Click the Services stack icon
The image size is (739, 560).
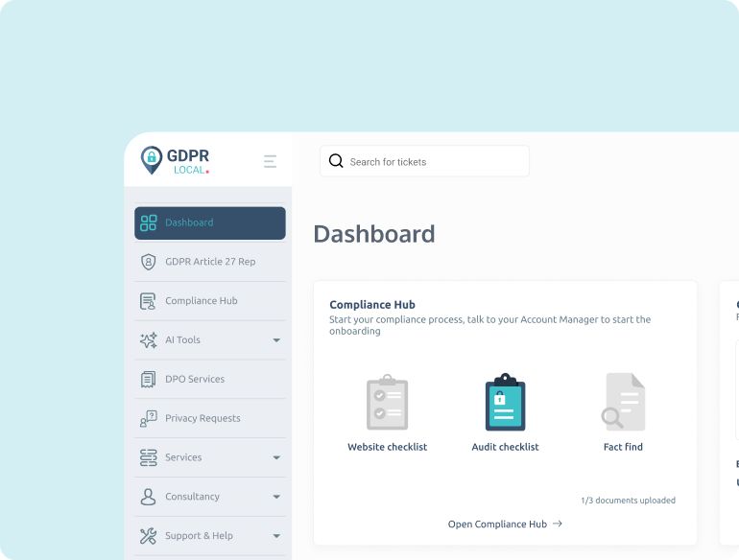coord(149,457)
